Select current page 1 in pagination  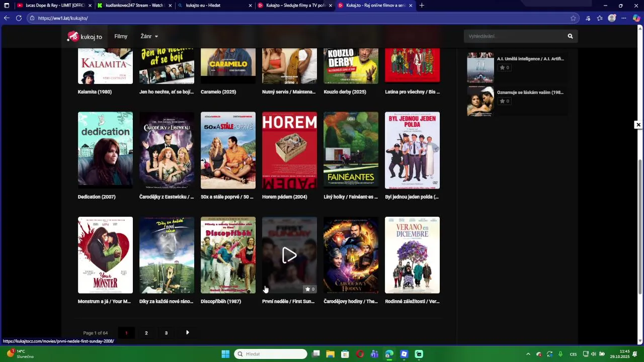[x=126, y=333]
